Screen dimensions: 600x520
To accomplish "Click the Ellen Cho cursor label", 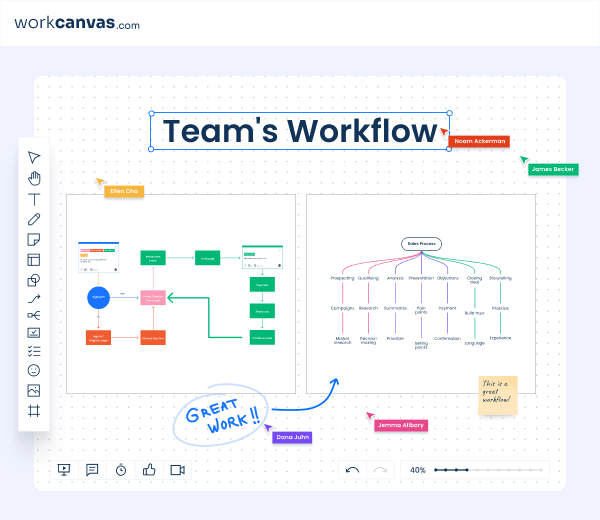I will tap(124, 191).
